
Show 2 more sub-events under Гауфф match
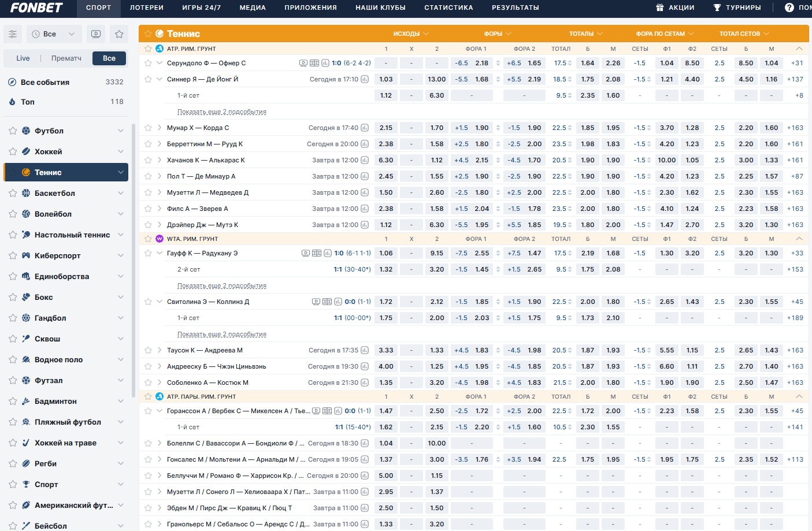point(222,285)
